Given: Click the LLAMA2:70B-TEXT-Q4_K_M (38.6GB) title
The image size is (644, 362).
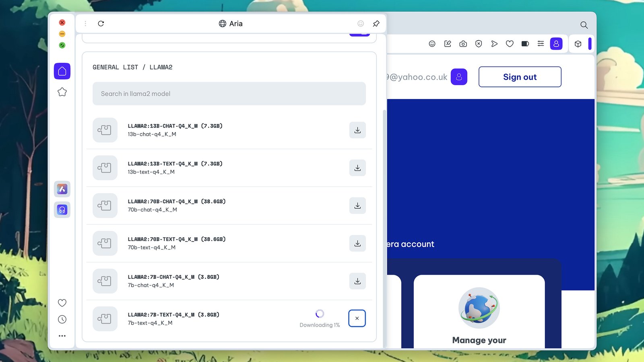Looking at the screenshot, I should point(177,239).
